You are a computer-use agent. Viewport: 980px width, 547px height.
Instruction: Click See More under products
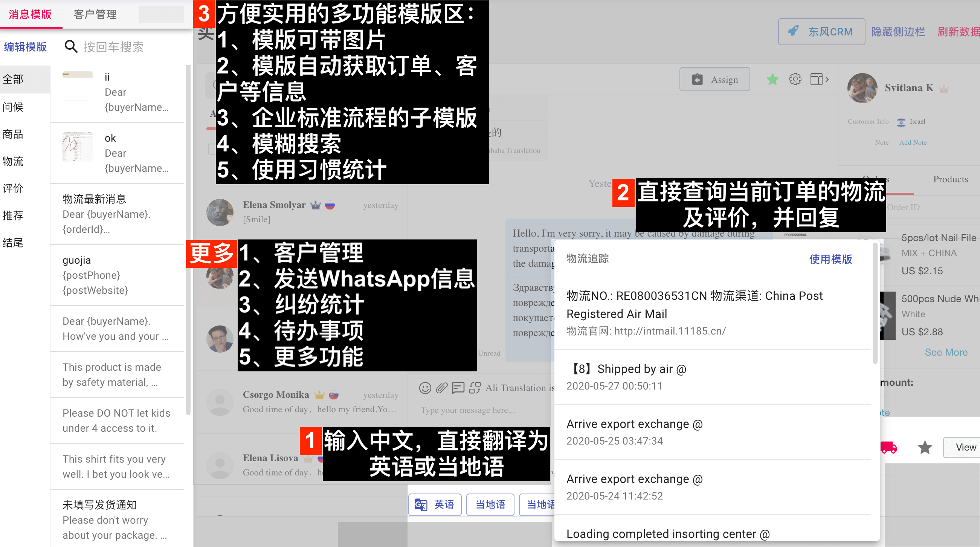coord(946,353)
